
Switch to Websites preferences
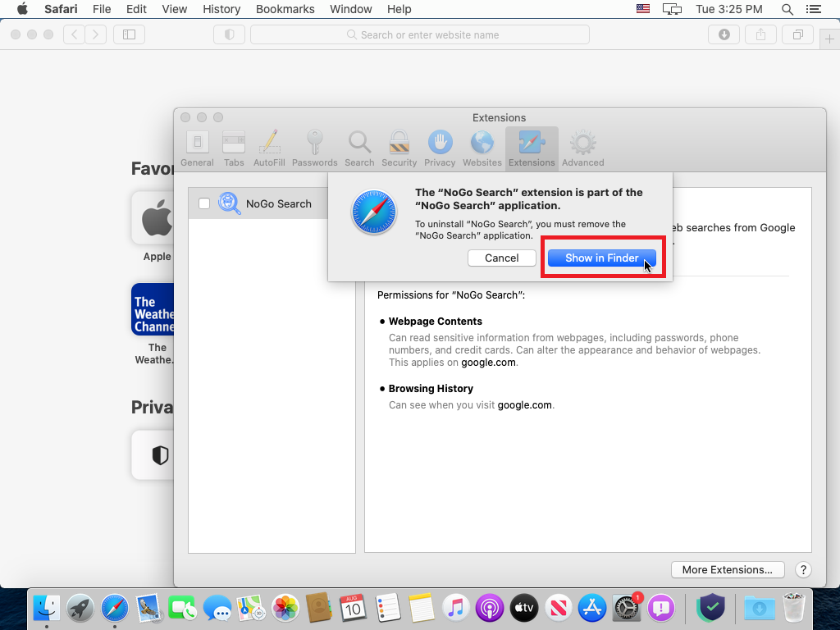pos(482,148)
